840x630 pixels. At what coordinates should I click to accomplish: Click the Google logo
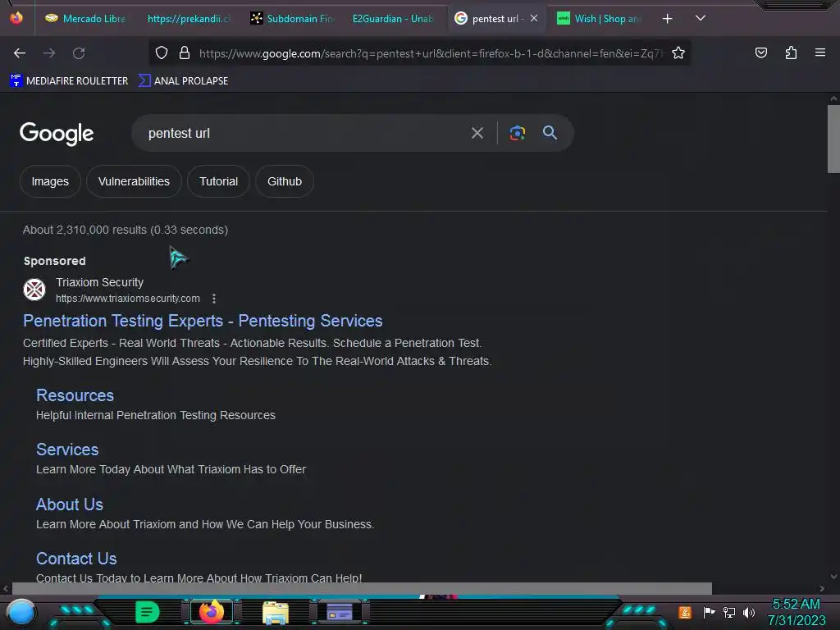coord(57,134)
